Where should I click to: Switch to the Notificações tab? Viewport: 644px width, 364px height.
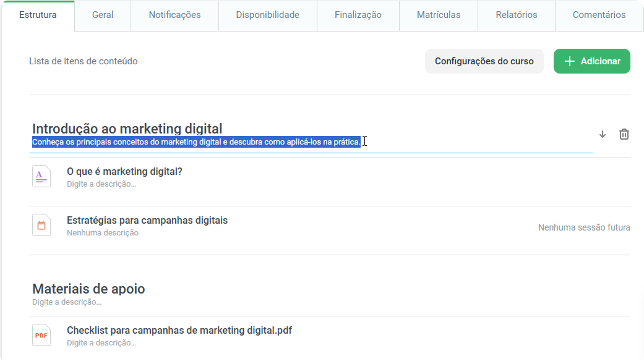click(174, 15)
